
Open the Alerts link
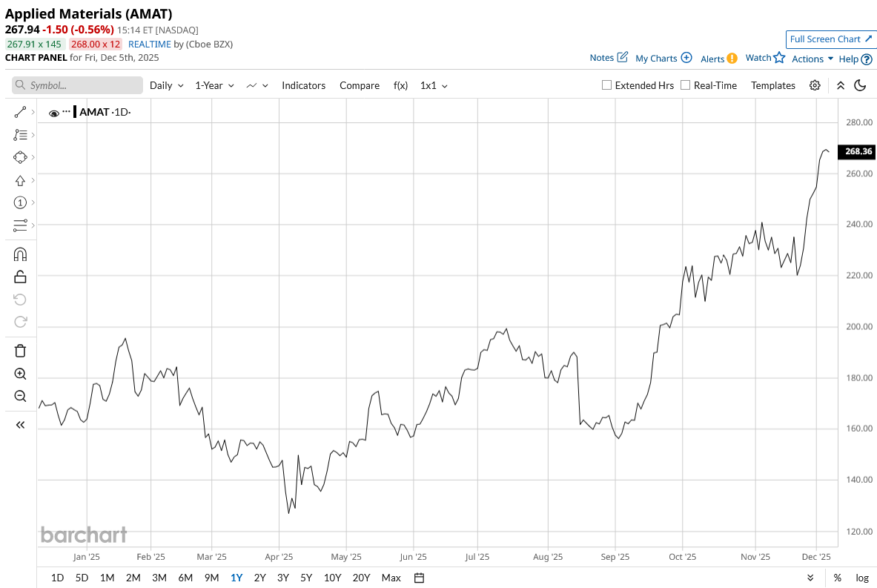point(718,59)
